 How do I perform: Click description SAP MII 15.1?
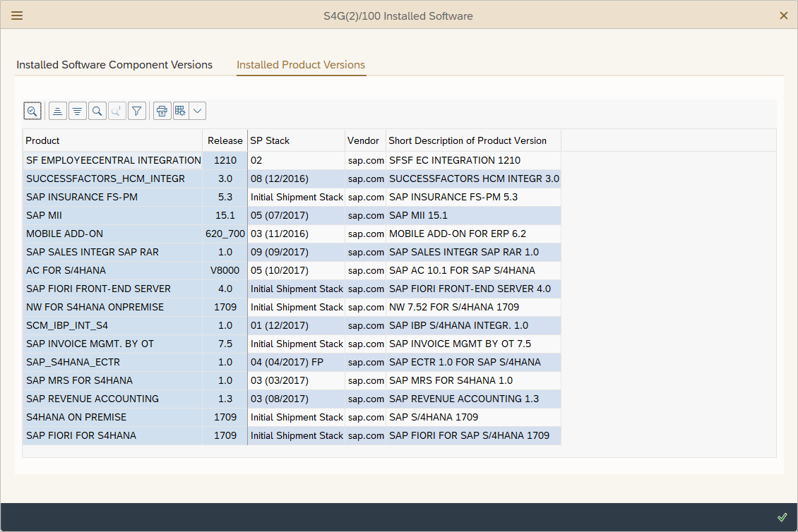[473, 215]
